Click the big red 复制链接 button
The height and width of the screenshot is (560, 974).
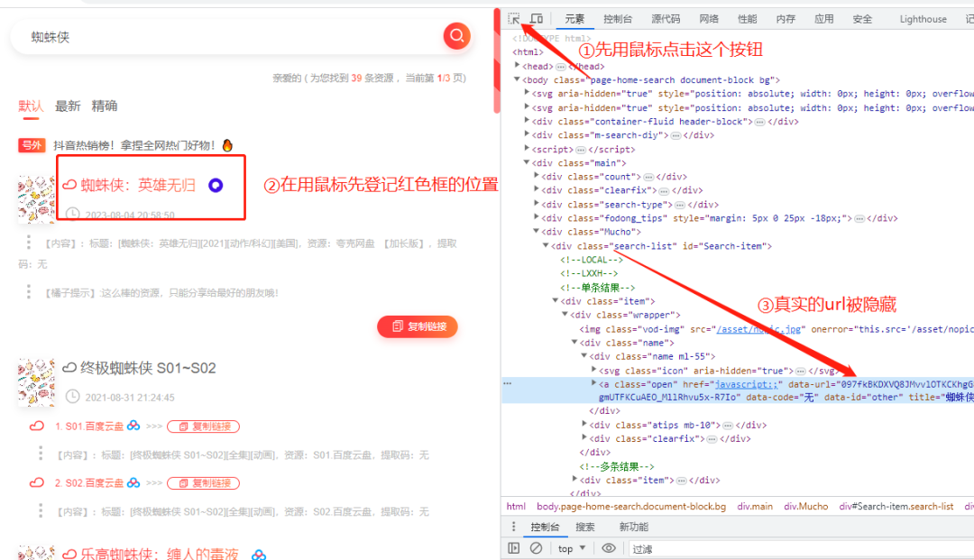click(418, 326)
